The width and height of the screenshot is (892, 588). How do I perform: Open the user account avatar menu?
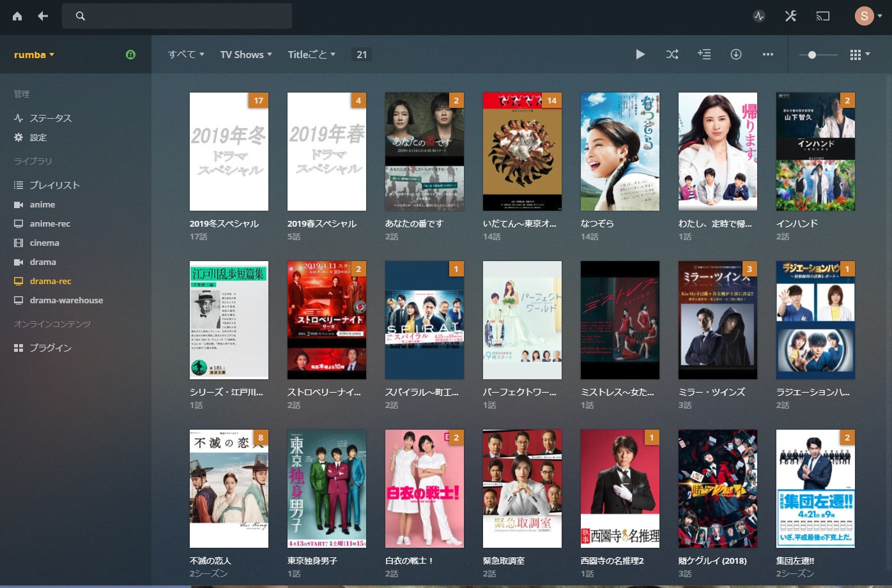coord(868,16)
